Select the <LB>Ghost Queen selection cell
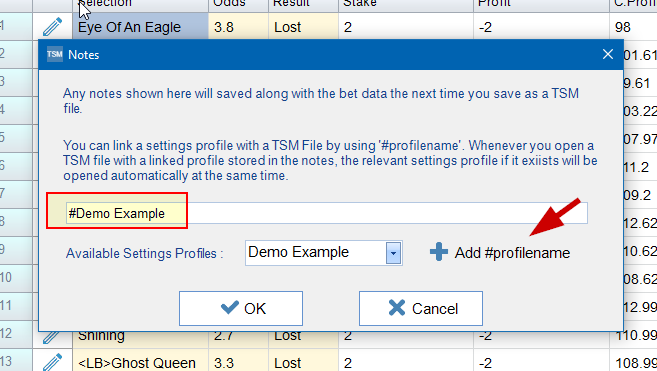 141,362
